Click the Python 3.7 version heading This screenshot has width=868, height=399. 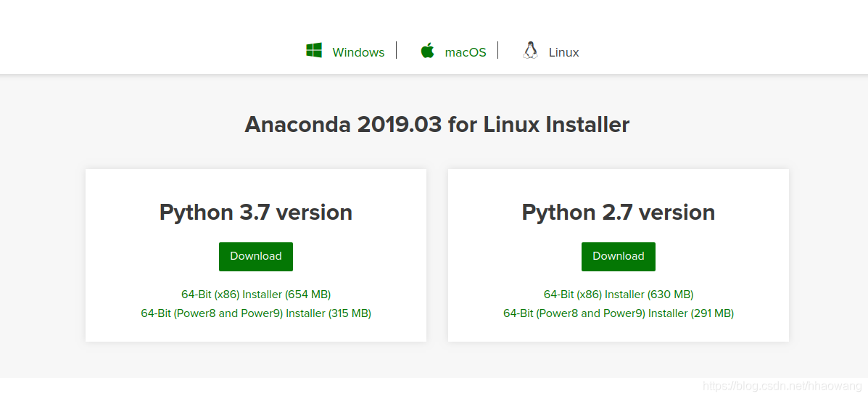[x=256, y=213]
